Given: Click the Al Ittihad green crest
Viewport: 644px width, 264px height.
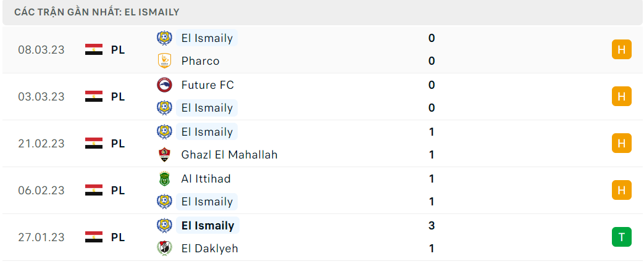Looking at the screenshot, I should tap(164, 179).
